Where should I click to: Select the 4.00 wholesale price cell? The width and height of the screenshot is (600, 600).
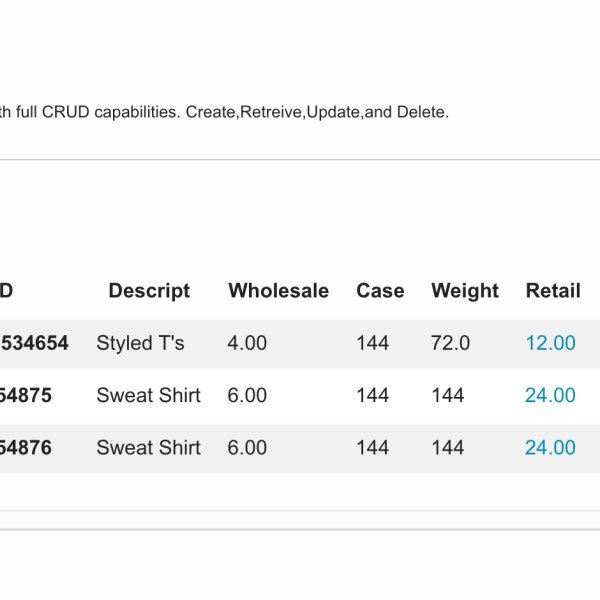pos(247,343)
